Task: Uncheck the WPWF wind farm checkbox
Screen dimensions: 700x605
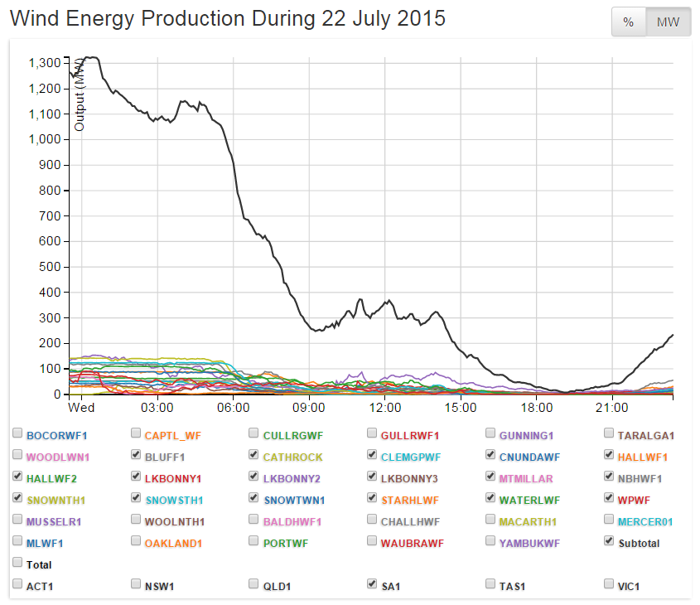Action: coord(611,498)
